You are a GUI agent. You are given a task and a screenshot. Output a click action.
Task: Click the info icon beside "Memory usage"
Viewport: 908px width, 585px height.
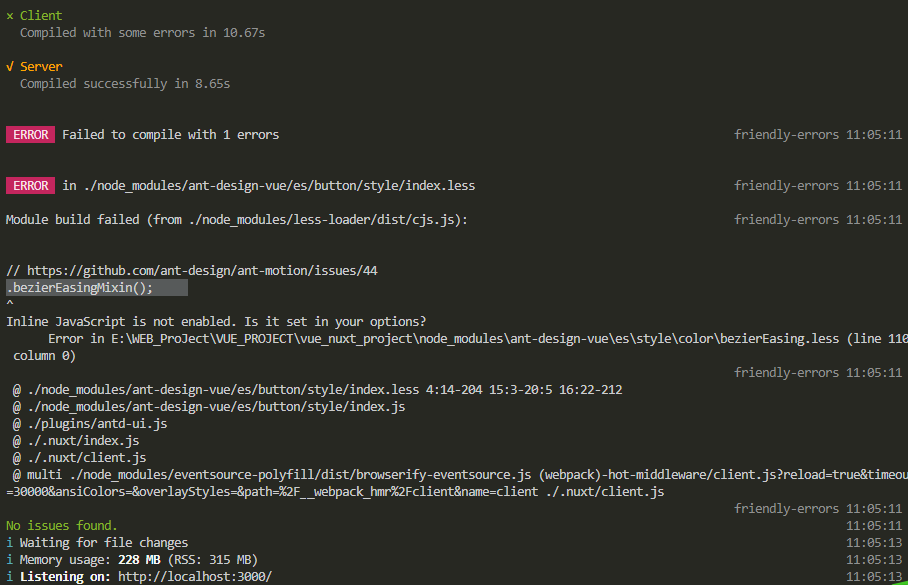(x=10, y=560)
